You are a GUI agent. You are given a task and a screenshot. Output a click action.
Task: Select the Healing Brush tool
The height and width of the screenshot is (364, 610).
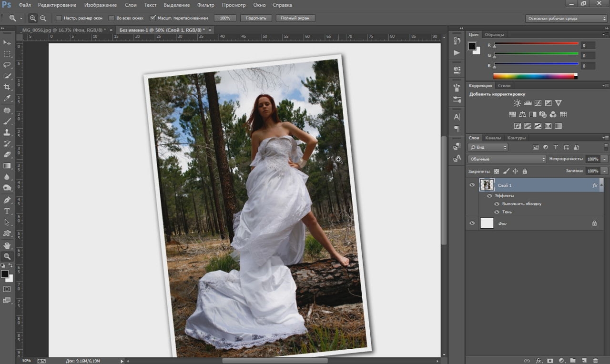point(7,111)
